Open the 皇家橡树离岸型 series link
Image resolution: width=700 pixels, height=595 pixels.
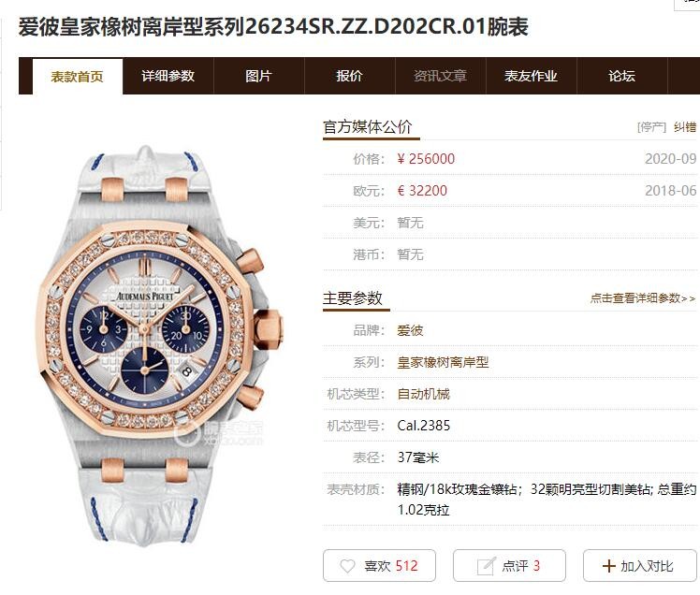[x=443, y=362]
